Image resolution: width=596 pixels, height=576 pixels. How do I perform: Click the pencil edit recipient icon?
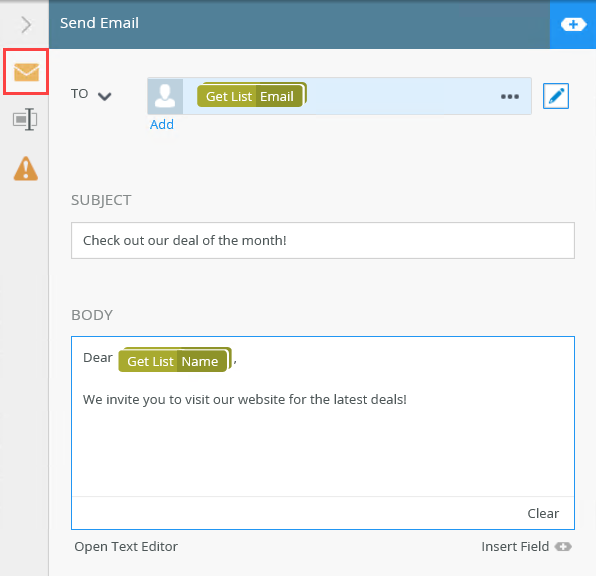pos(556,96)
